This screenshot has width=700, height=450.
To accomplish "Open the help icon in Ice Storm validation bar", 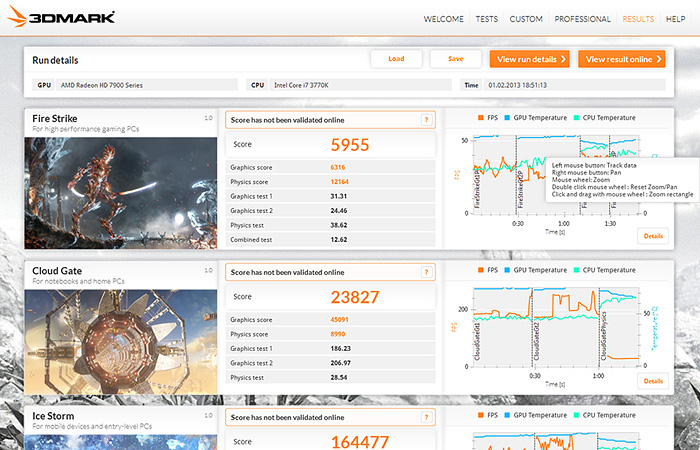I will (426, 417).
